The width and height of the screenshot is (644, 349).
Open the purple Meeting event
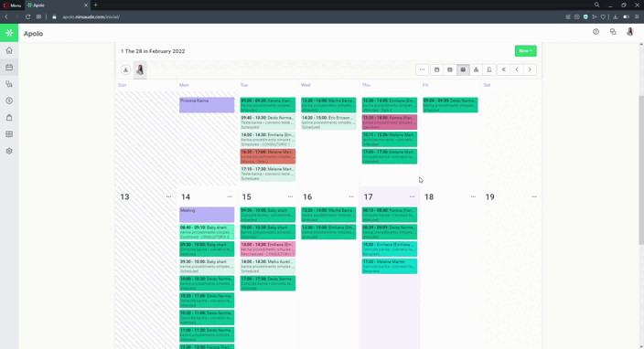tap(207, 215)
